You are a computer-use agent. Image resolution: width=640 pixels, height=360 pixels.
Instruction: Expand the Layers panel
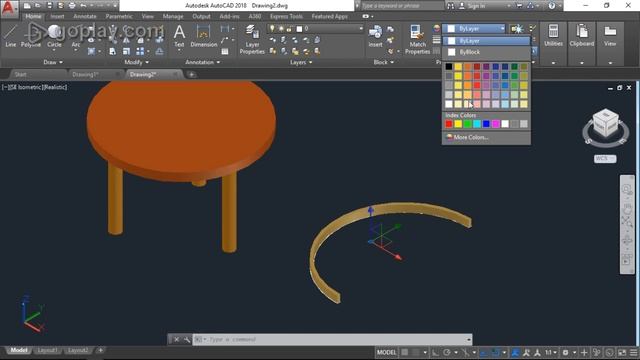(x=301, y=62)
